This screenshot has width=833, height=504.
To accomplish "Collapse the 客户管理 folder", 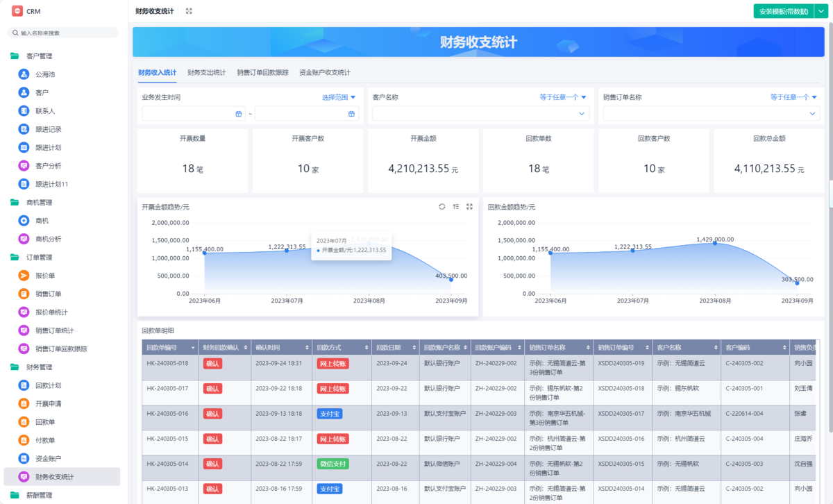I will click(x=15, y=56).
